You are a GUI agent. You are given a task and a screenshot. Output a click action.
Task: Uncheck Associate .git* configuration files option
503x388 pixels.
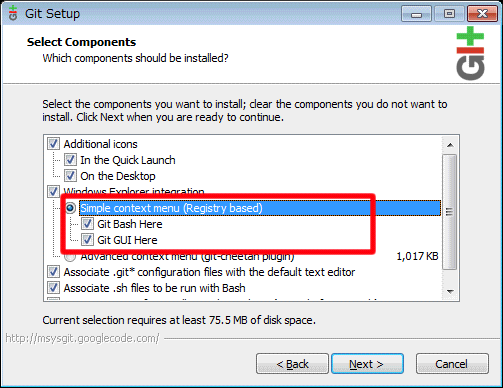(53, 272)
